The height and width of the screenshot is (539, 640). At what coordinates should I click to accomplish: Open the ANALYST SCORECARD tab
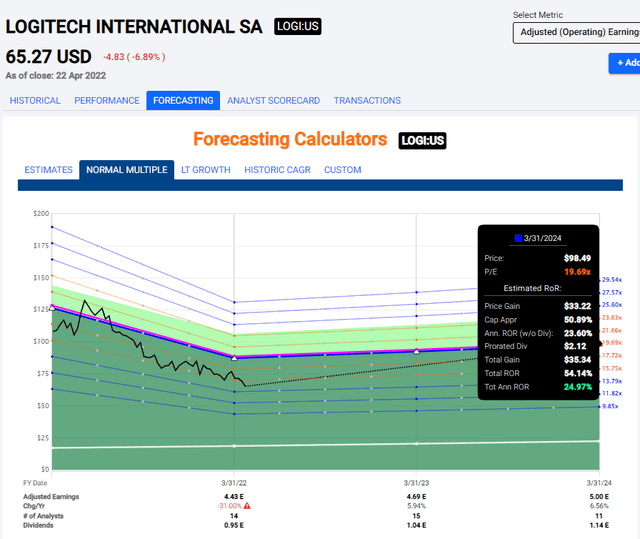coord(273,100)
